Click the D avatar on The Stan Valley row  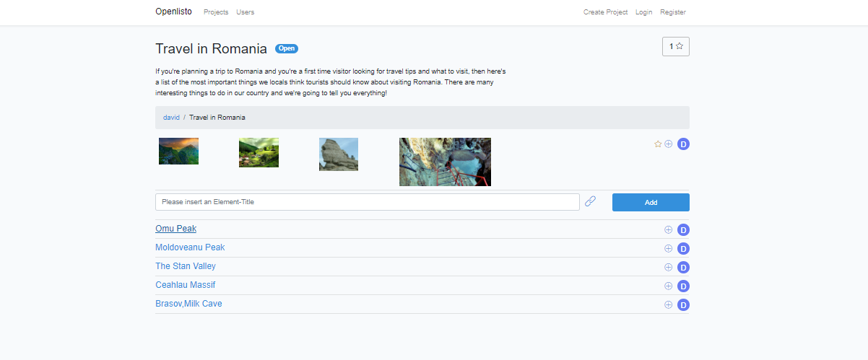click(683, 268)
